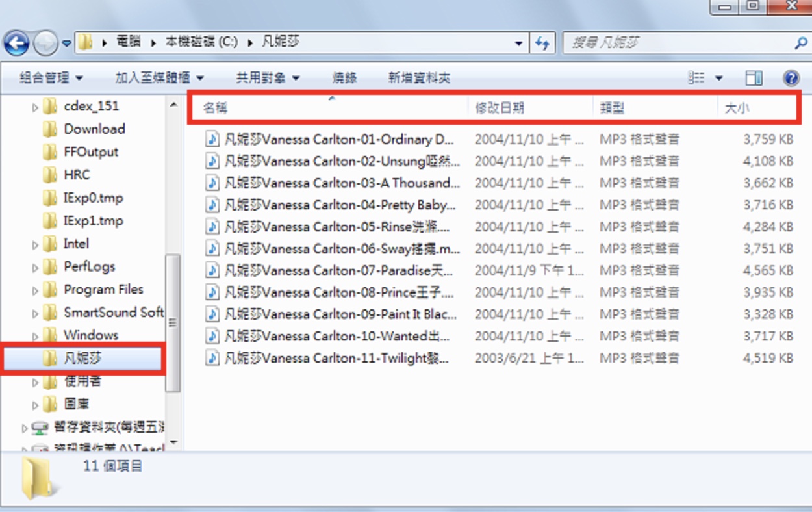Open the recent pages dropdown arrow
The image size is (812, 512).
click(x=66, y=44)
